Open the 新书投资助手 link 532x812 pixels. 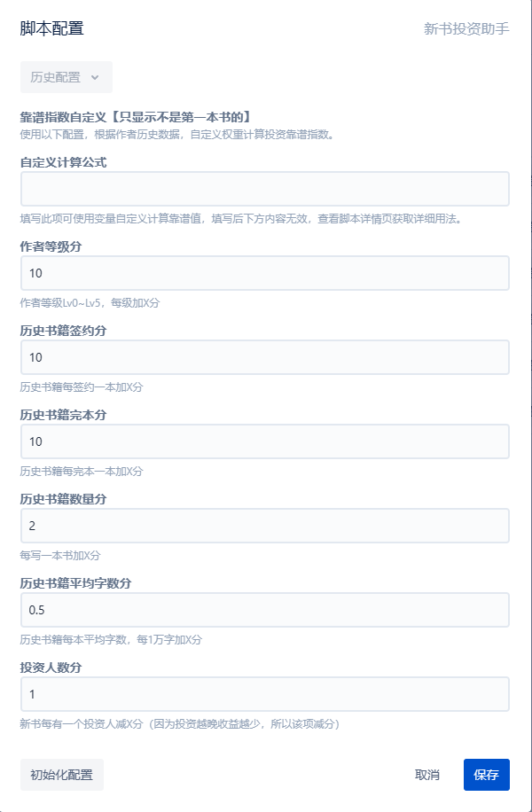(466, 28)
